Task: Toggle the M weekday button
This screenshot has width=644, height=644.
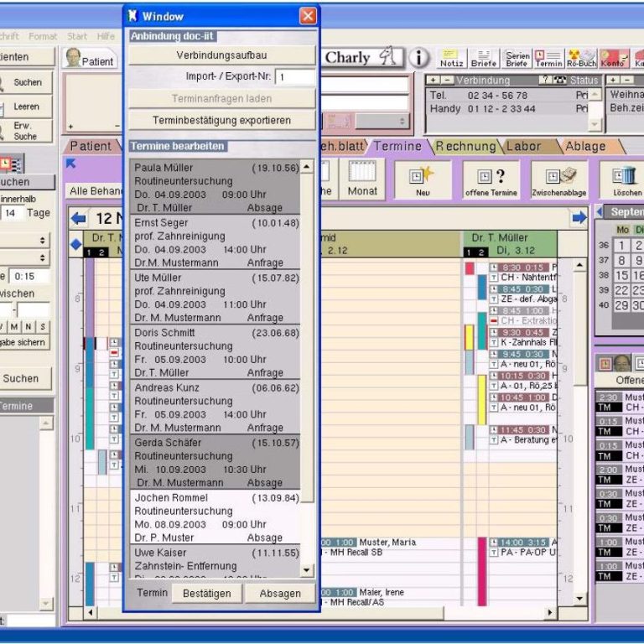Action: pyautogui.click(x=14, y=327)
